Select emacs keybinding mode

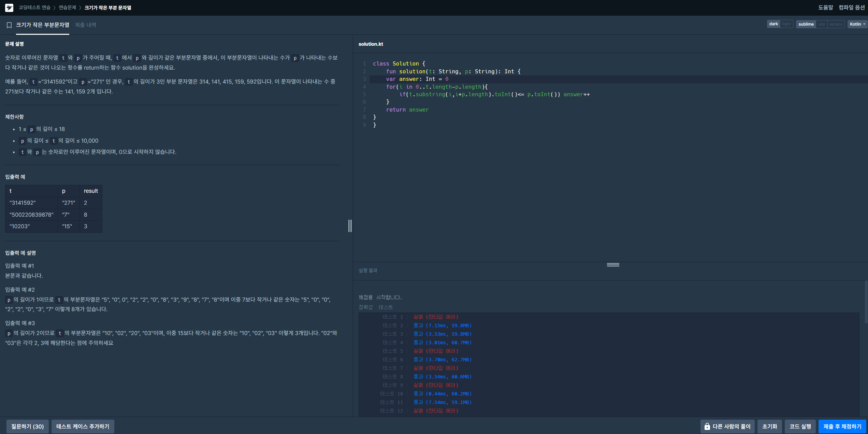[x=836, y=24]
